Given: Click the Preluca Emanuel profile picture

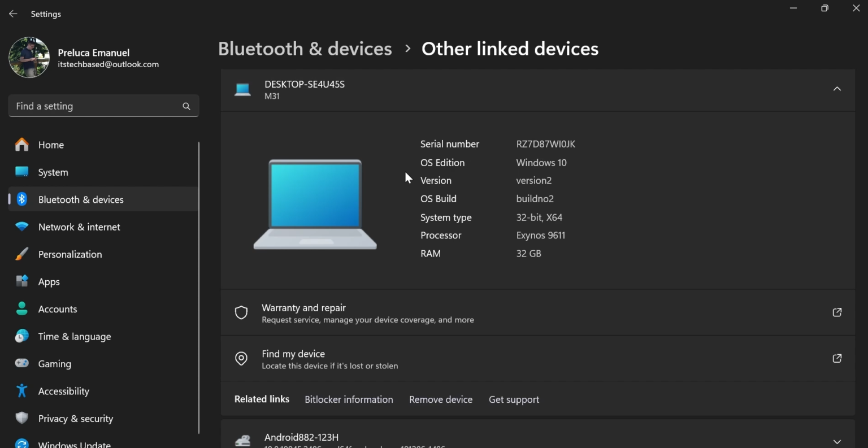Looking at the screenshot, I should [29, 58].
